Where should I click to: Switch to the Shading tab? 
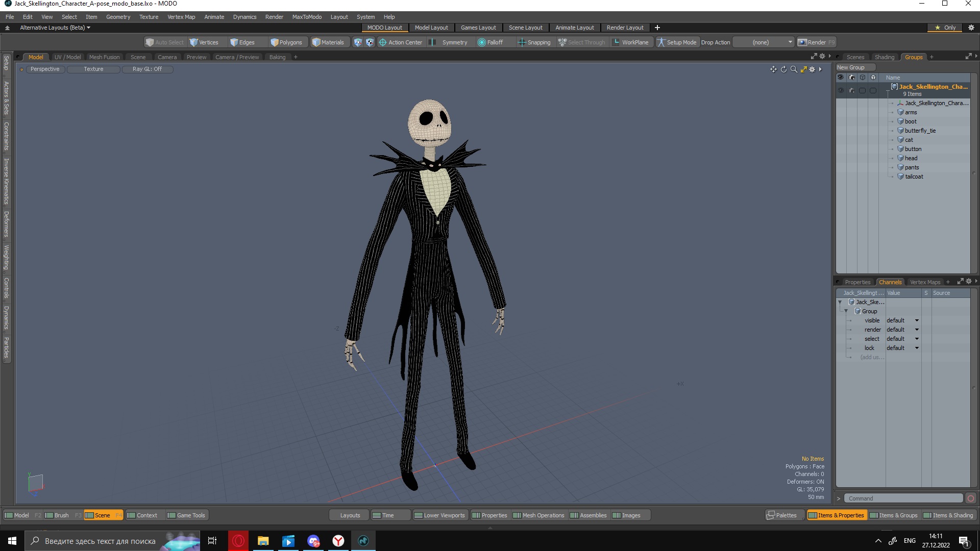(884, 57)
